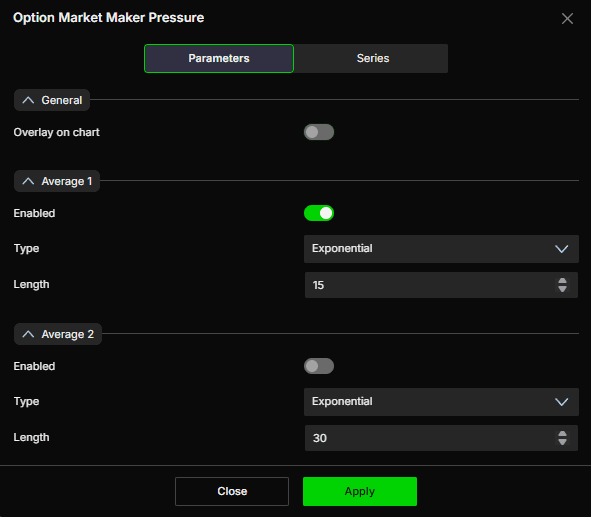
Task: Click the green Apply button
Action: (360, 491)
